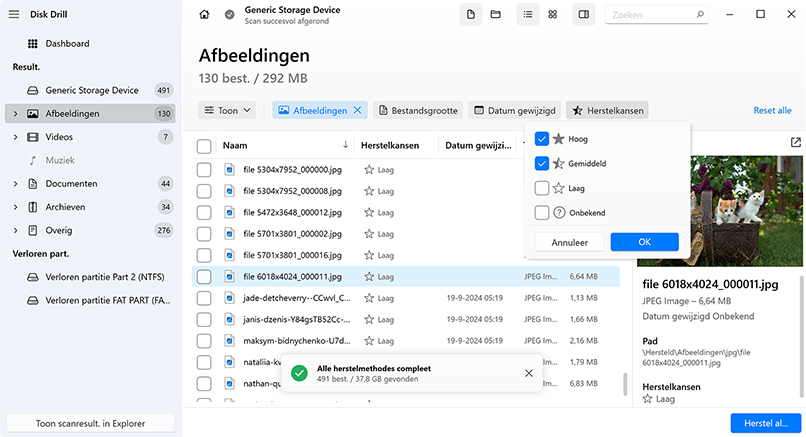Image resolution: width=806 pixels, height=437 pixels.
Task: Click the file list vertical scrollbar
Action: (x=625, y=384)
